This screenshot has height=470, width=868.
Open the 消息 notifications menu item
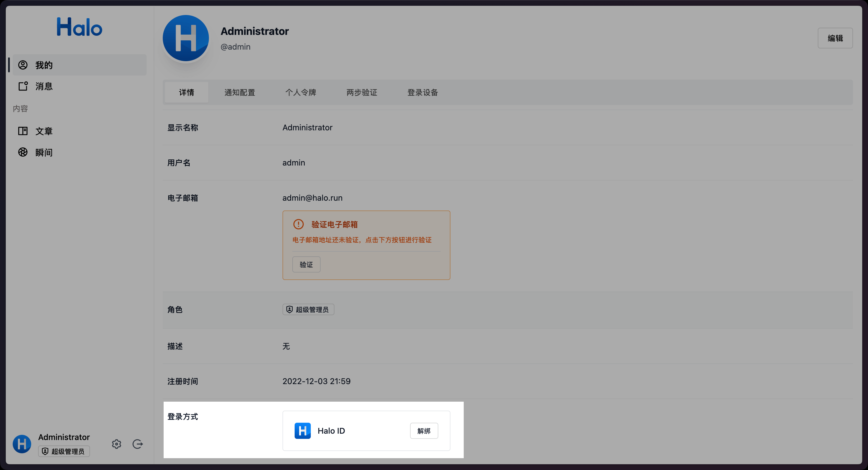44,86
